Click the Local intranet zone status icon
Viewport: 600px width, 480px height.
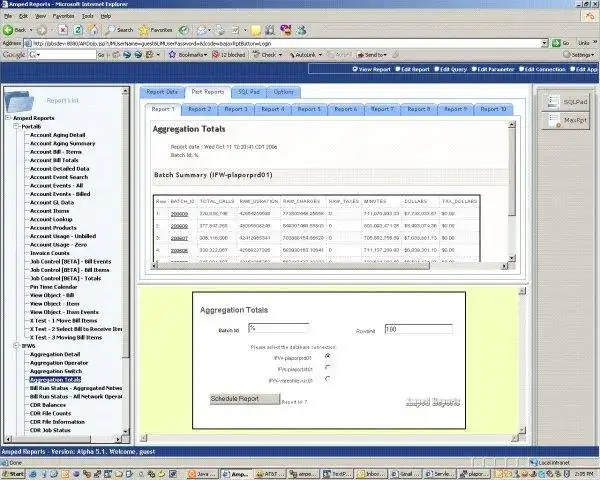(x=533, y=462)
